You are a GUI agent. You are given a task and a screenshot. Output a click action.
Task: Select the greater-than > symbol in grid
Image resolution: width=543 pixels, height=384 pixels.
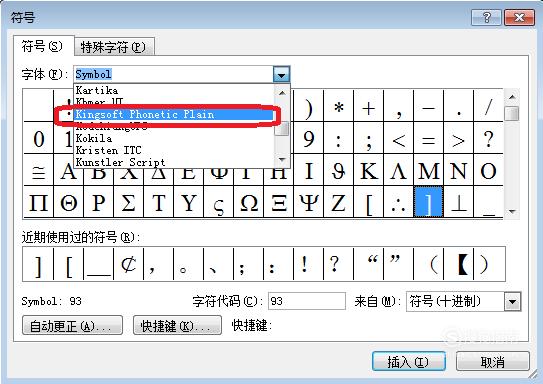tap(459, 138)
